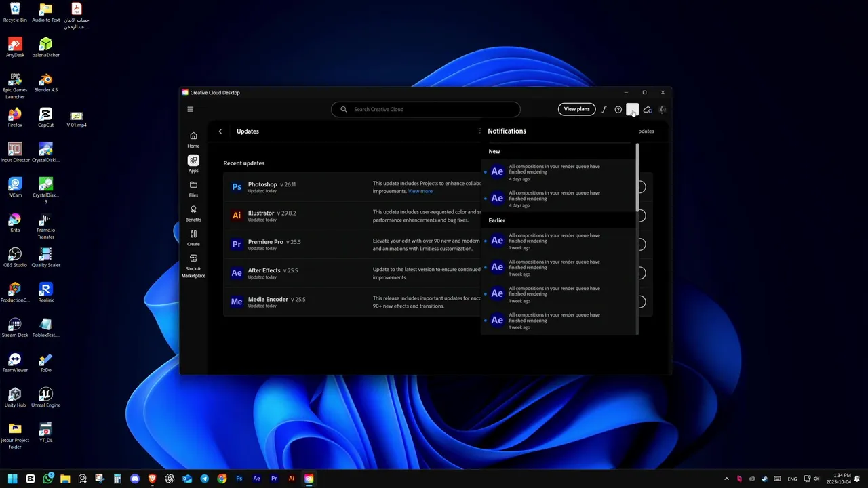The height and width of the screenshot is (488, 868).
Task: Open OBS Studio desktop shortcut
Action: (15, 258)
